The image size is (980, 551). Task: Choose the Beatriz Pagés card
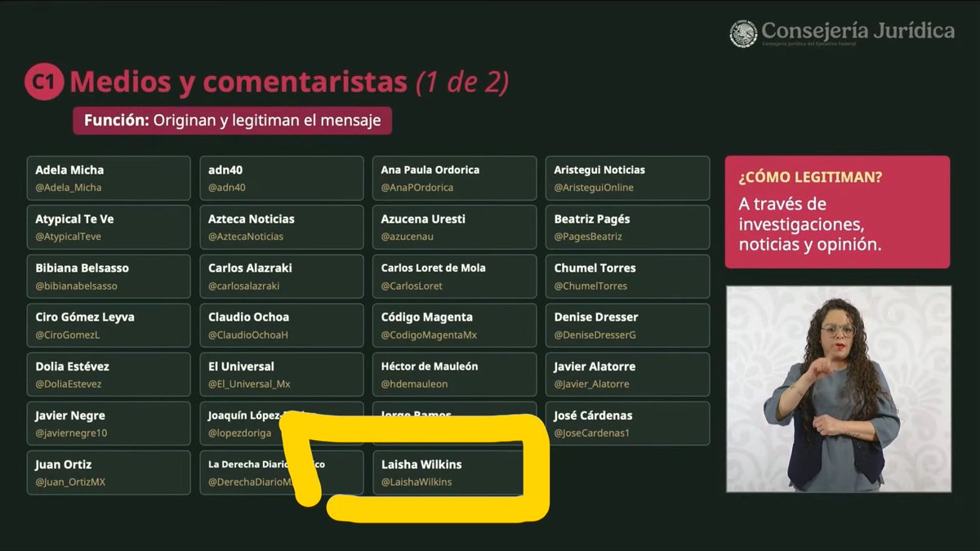[628, 227]
